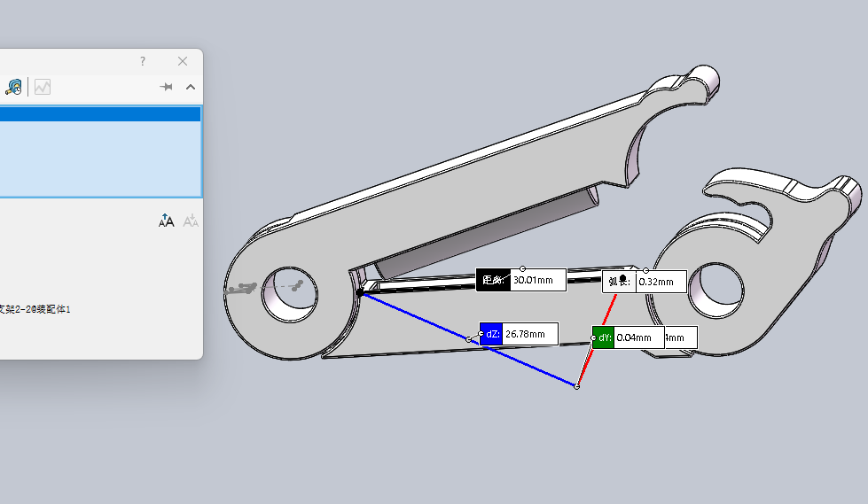This screenshot has width=868, height=504.
Task: Click the 支架2-2@装配体1 component text
Action: click(x=35, y=309)
